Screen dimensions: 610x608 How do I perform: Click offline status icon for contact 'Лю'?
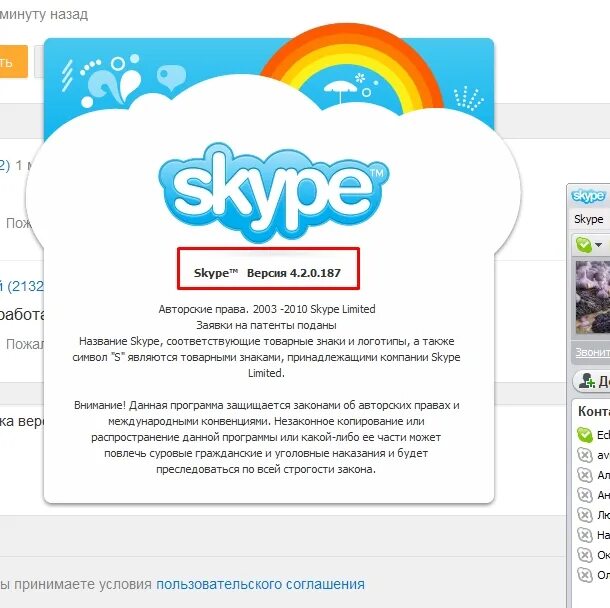click(584, 515)
